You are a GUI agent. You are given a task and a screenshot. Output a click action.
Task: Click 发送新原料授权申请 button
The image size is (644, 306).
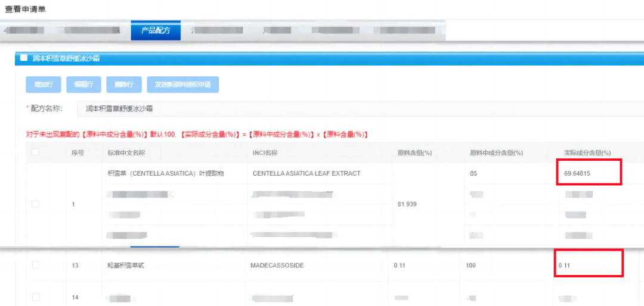tap(183, 85)
